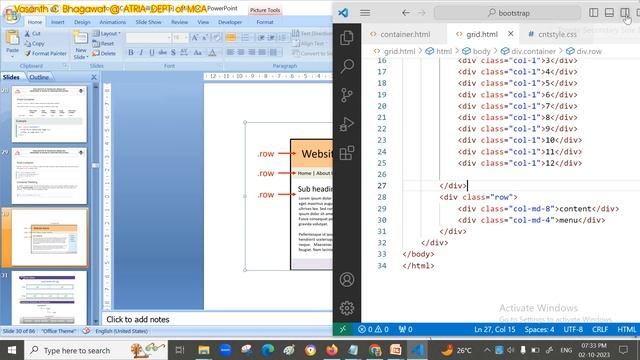Open the Slide Show ribbon tab
The width and height of the screenshot is (640, 360).
click(149, 22)
